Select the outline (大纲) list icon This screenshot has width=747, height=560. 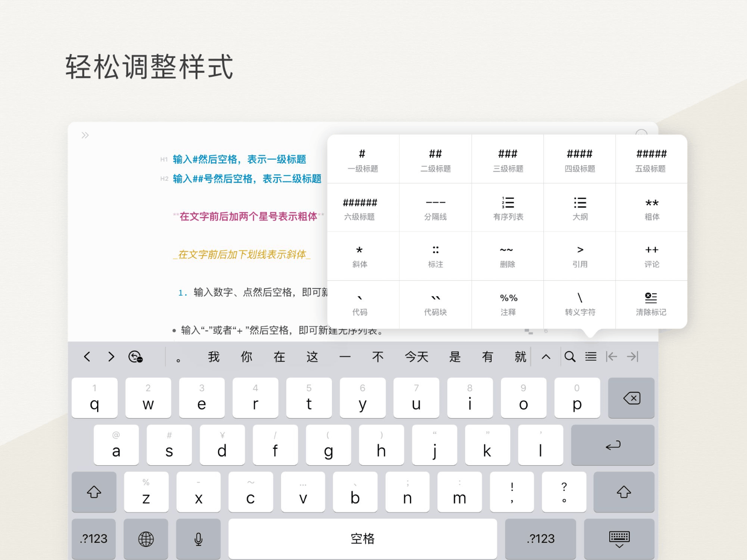pyautogui.click(x=580, y=208)
